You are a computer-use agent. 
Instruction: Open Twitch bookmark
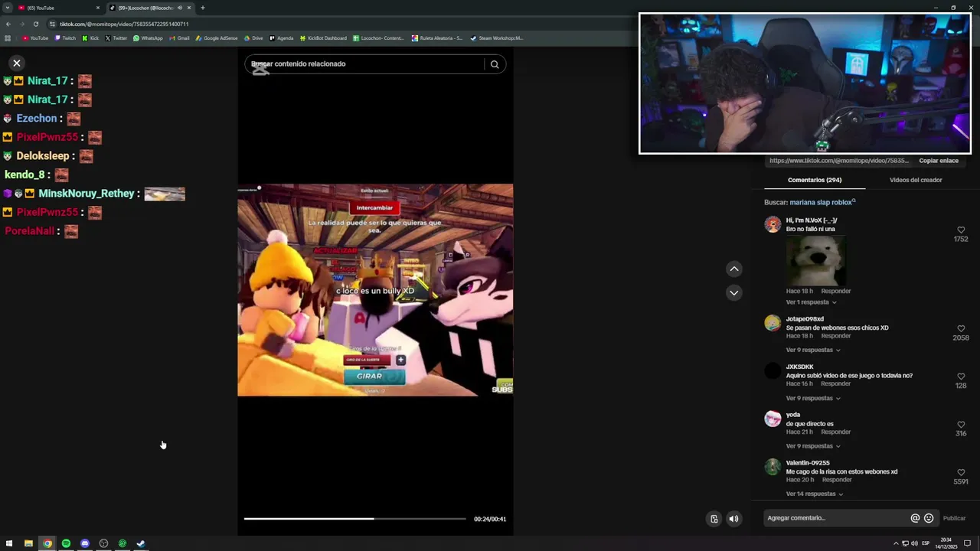(x=66, y=38)
